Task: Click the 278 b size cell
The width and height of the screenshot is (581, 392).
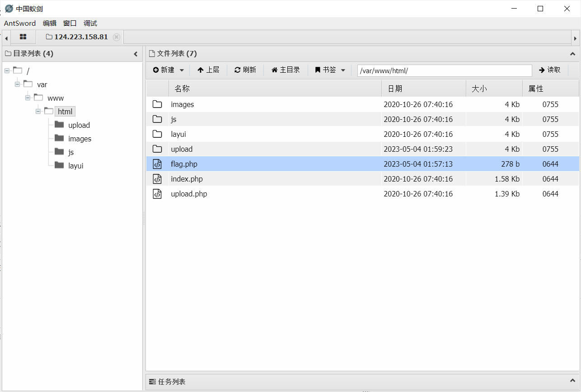Action: point(510,164)
